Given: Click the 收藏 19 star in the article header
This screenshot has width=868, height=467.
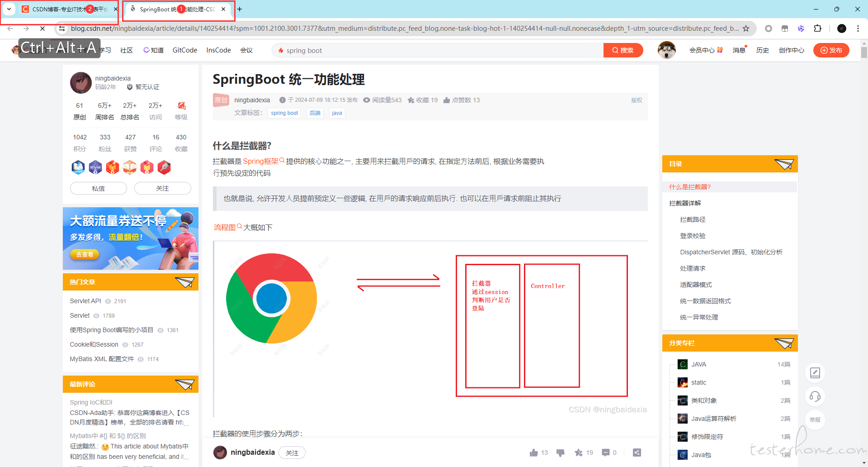Looking at the screenshot, I should pos(422,100).
